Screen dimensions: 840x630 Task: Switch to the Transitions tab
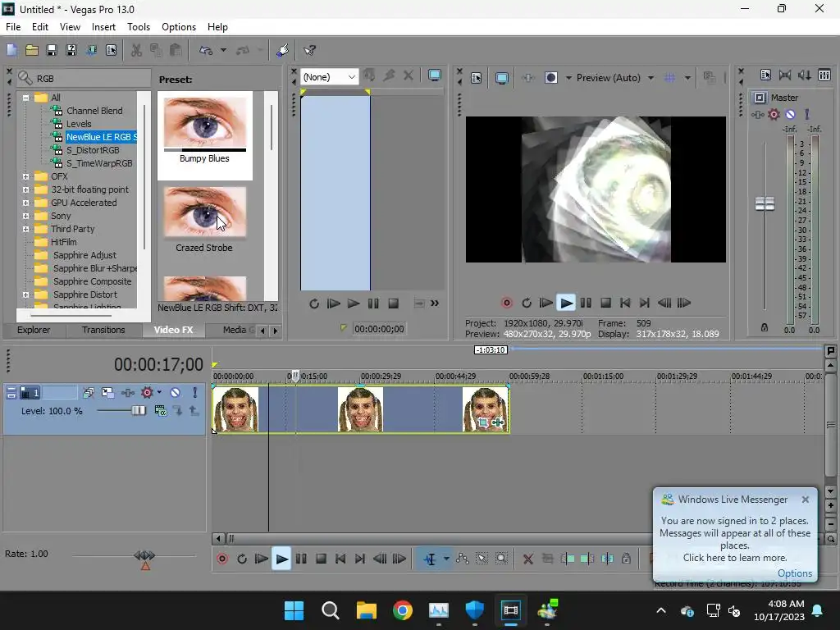click(103, 330)
